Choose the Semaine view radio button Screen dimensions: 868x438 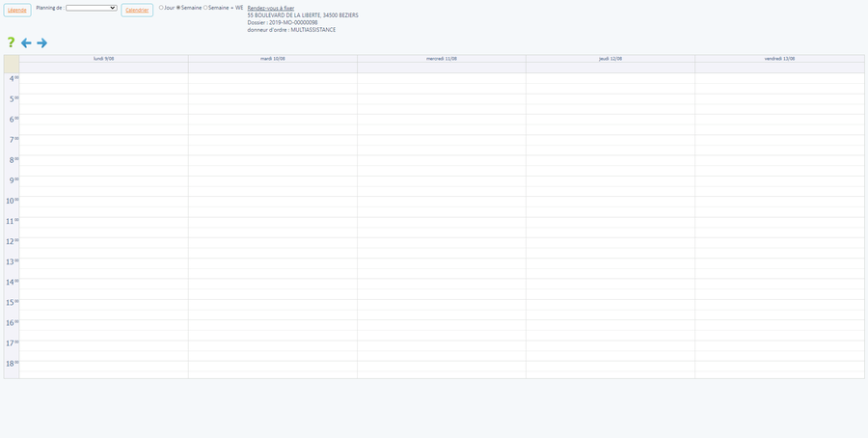point(178,8)
